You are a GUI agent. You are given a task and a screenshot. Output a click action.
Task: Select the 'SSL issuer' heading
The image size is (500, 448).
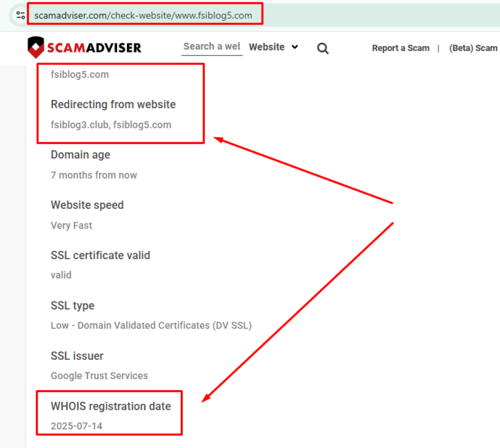77,356
